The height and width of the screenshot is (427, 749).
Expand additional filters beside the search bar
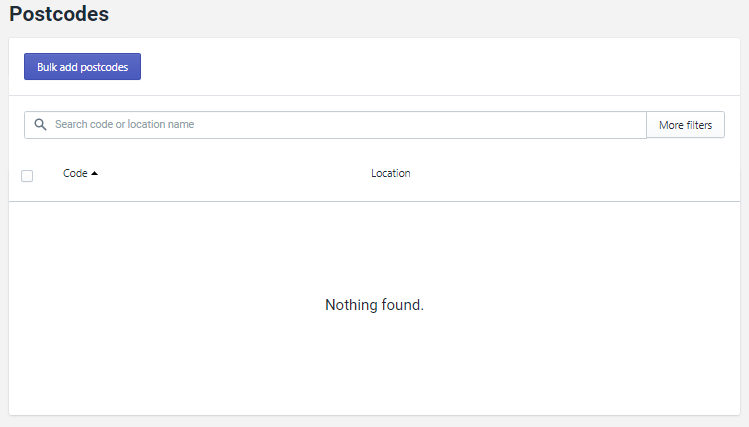pos(685,125)
